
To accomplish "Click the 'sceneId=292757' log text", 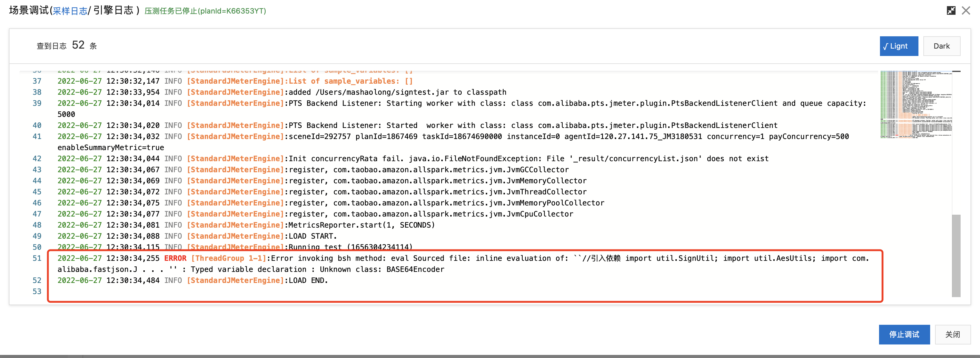I will tap(319, 137).
